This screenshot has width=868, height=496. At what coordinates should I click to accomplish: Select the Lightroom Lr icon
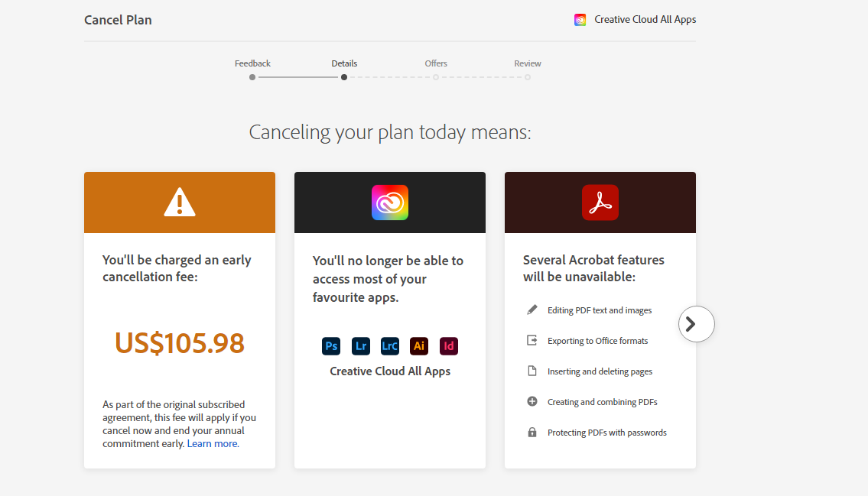click(360, 346)
